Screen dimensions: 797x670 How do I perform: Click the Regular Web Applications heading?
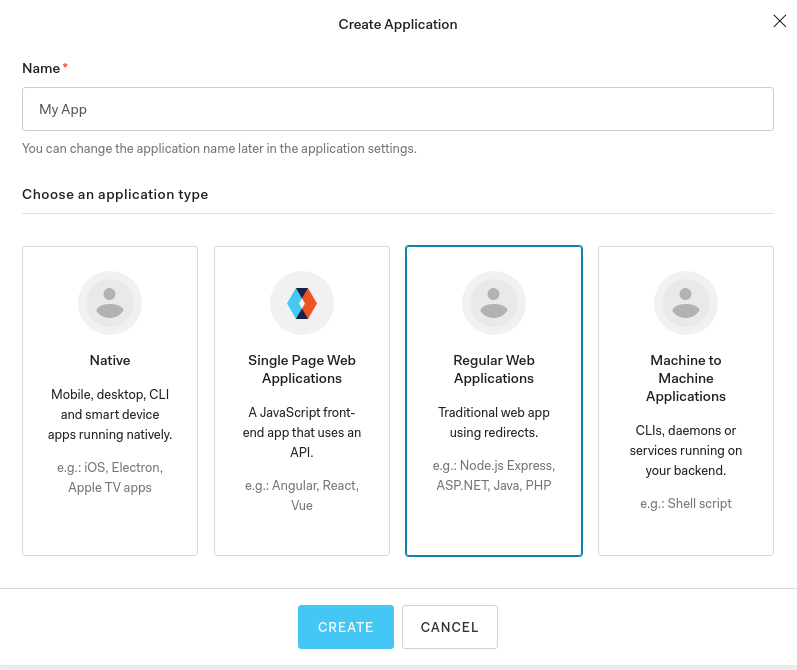click(494, 370)
